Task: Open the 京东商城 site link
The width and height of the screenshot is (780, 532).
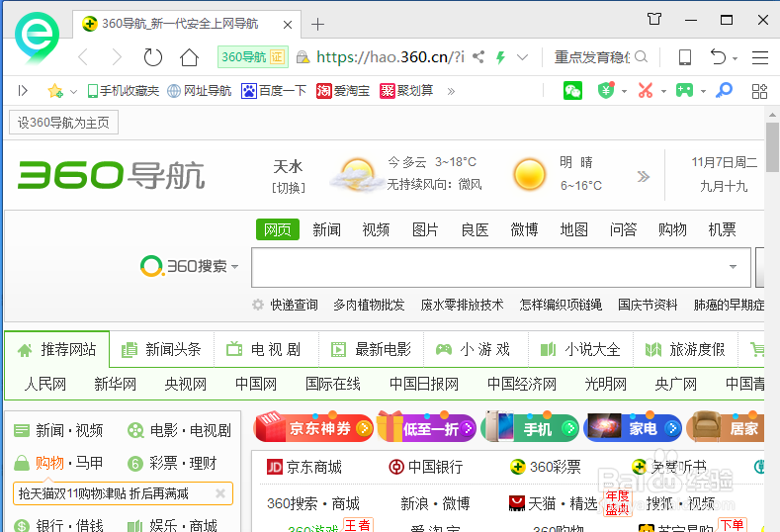Action: point(304,467)
